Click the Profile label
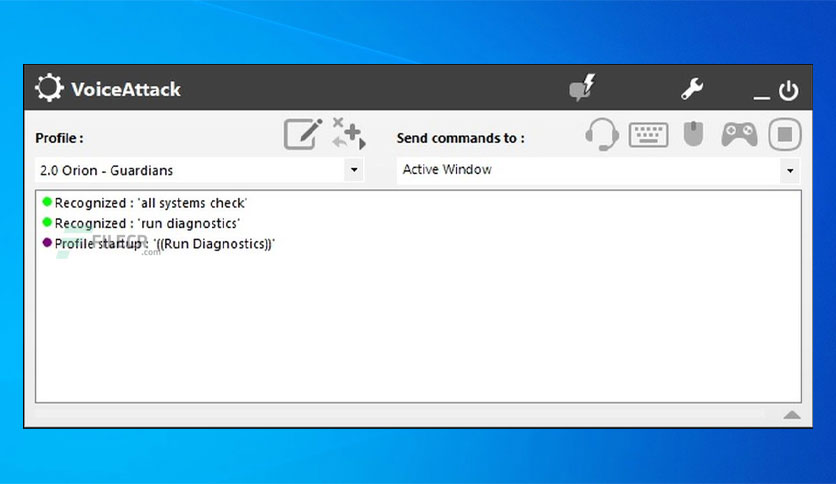Viewport: 836px width, 484px height. [59, 138]
